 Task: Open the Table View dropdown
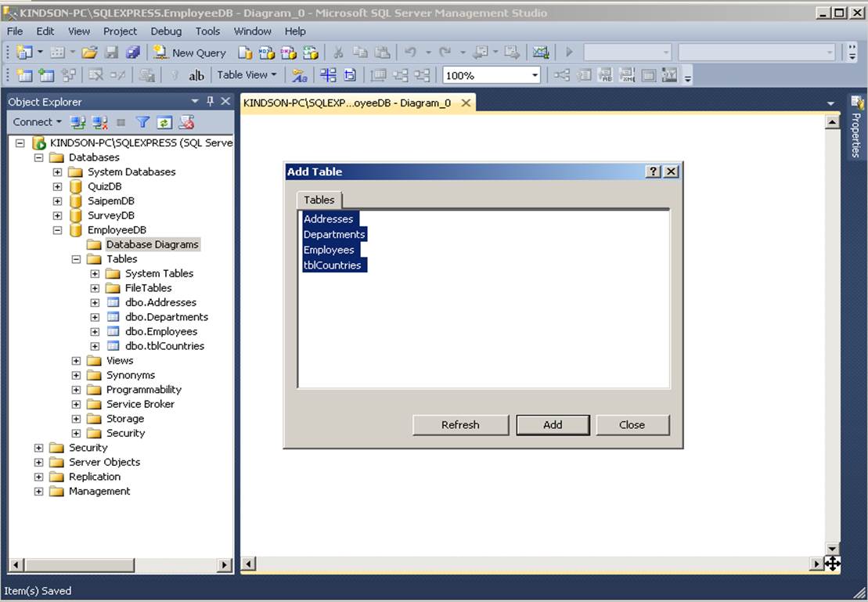[x=245, y=74]
